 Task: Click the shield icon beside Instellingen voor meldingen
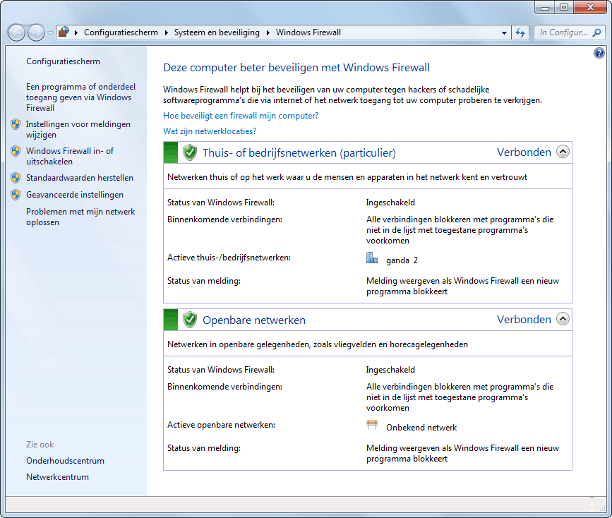[16, 124]
